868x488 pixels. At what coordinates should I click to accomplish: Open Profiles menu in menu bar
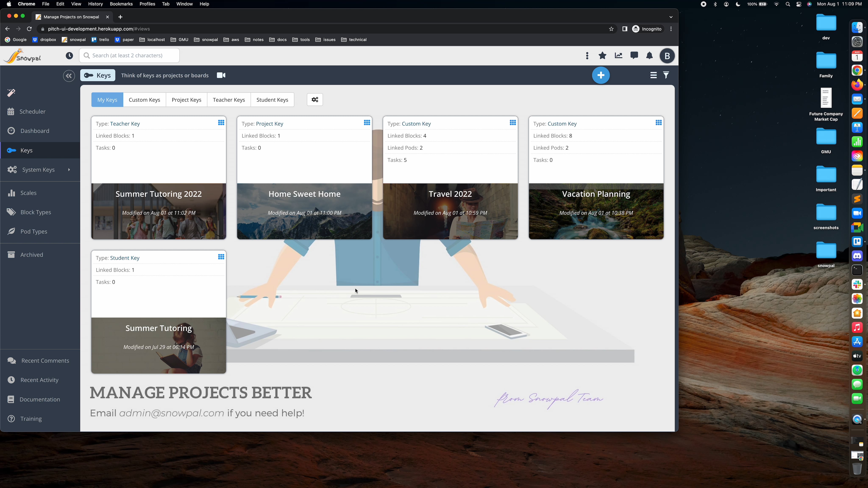point(147,4)
